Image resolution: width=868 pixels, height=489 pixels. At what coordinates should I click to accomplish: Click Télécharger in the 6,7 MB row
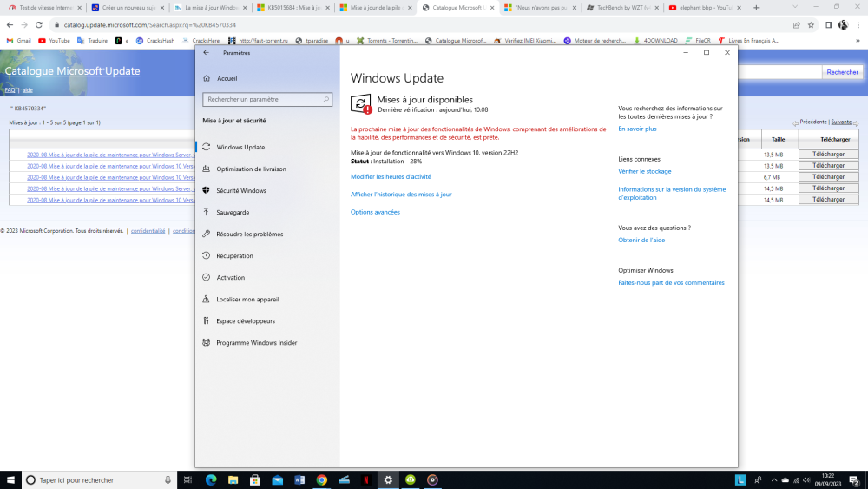point(828,177)
